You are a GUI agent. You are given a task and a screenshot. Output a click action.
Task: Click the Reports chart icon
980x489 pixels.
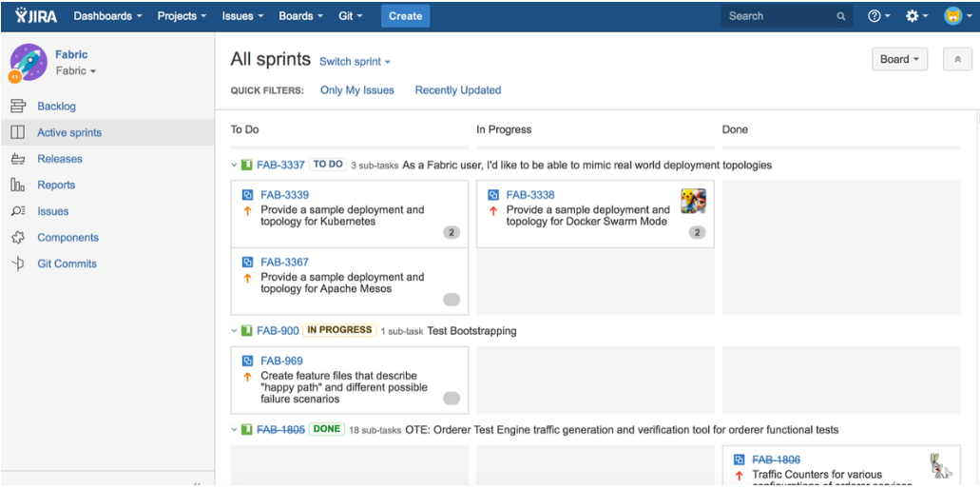point(17,186)
